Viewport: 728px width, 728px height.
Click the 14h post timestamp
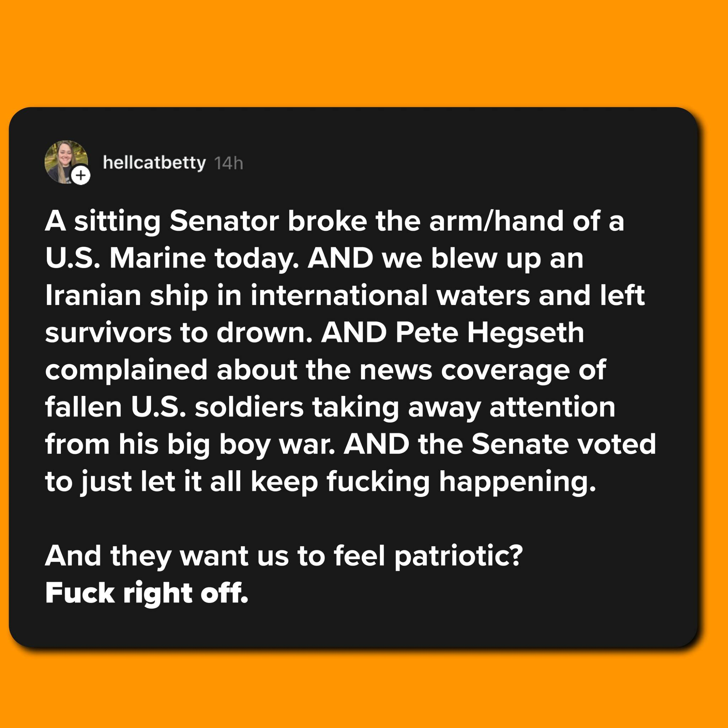[228, 163]
